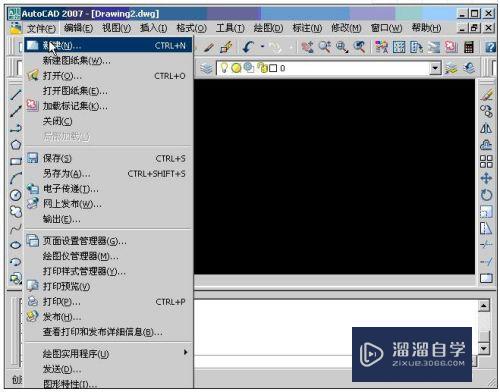This screenshot has width=500, height=392.
Task: Open the QuickCalc calculator icon
Action: pyautogui.click(x=469, y=47)
